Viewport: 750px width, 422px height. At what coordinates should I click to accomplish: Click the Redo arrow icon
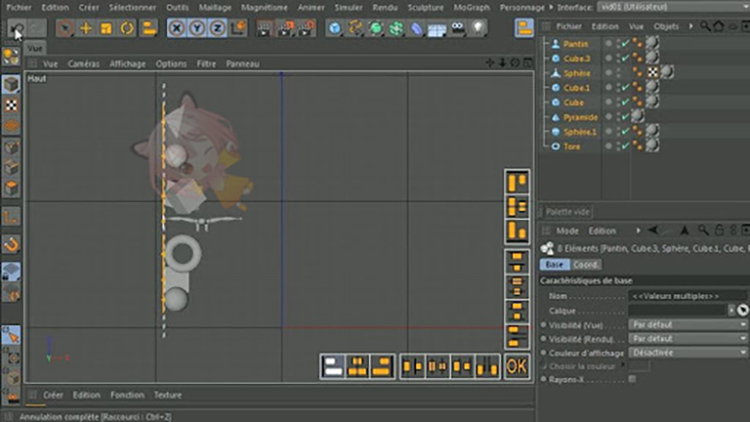click(x=37, y=28)
